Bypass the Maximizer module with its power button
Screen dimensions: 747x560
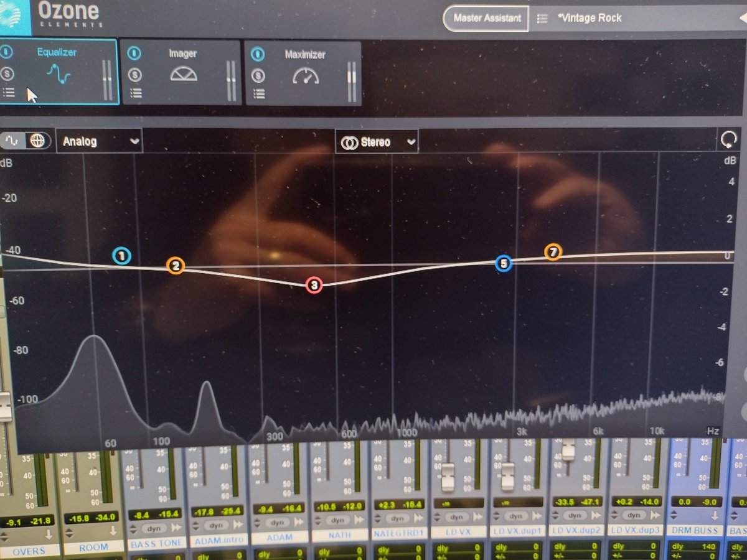click(258, 55)
